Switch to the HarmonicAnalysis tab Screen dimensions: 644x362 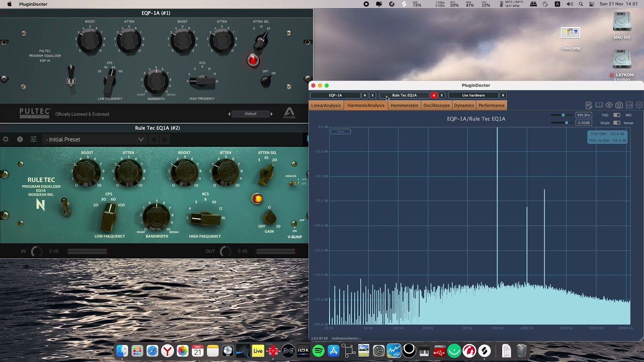(366, 106)
